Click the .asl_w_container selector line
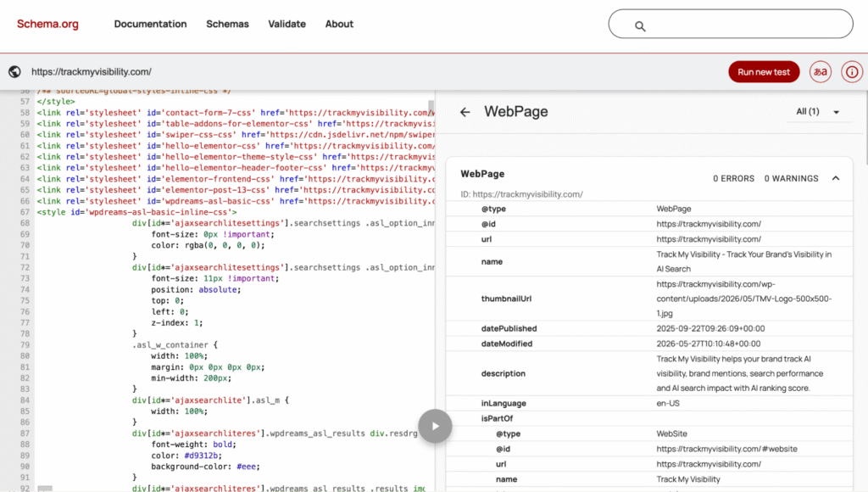The width and height of the screenshot is (868, 492). 175,344
